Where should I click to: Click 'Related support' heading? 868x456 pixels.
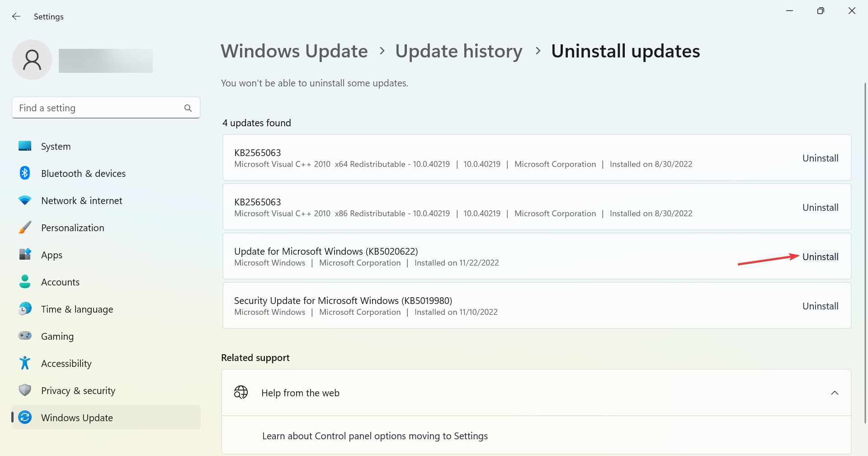255,357
